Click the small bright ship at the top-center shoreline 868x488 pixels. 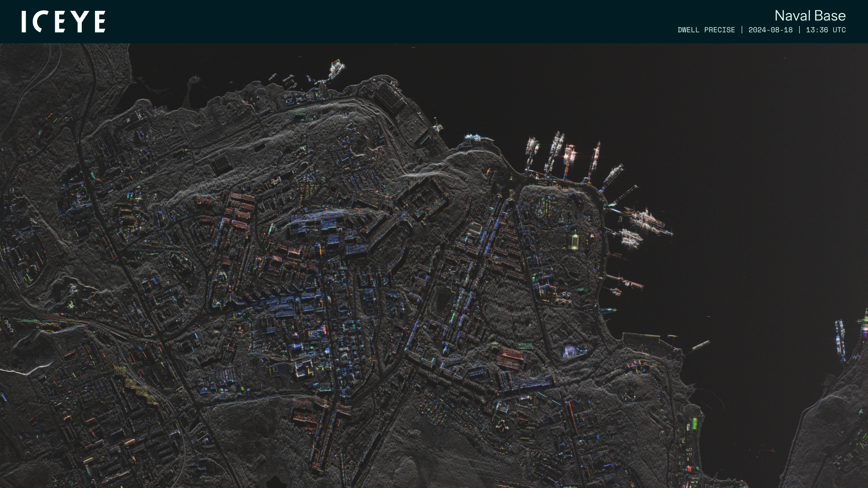336,69
